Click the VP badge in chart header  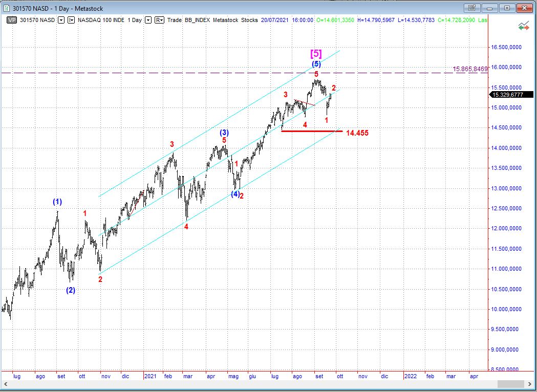click(x=12, y=20)
